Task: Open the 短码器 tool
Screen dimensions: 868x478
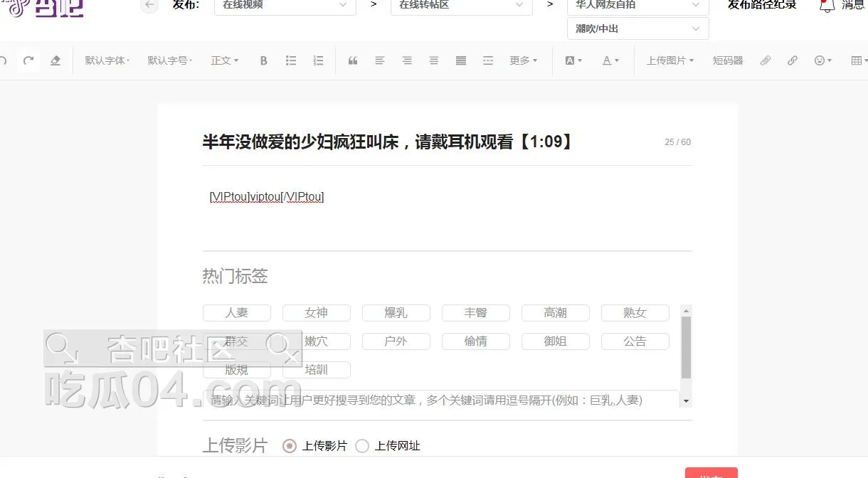Action: pyautogui.click(x=728, y=61)
